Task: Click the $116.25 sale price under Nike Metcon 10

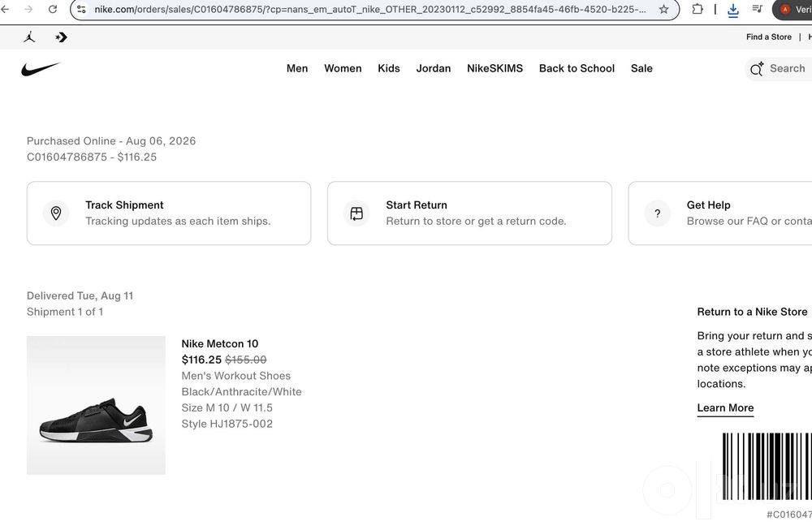Action: pos(201,360)
